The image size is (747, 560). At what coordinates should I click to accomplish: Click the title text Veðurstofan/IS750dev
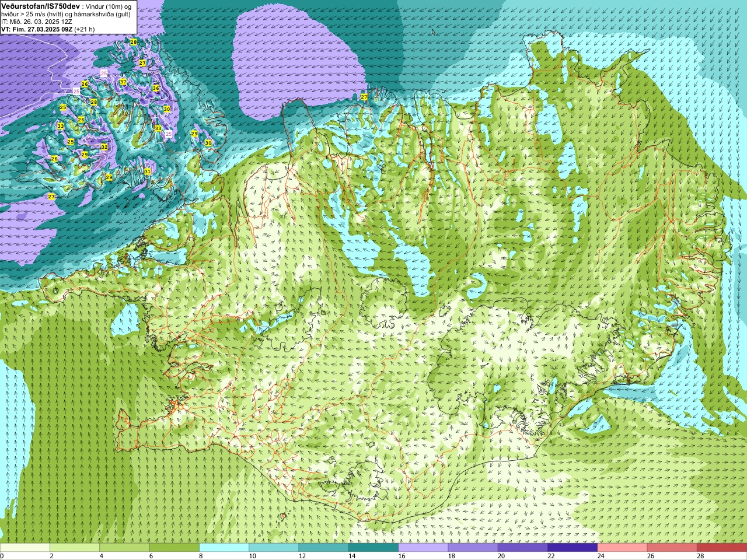tap(40, 6)
